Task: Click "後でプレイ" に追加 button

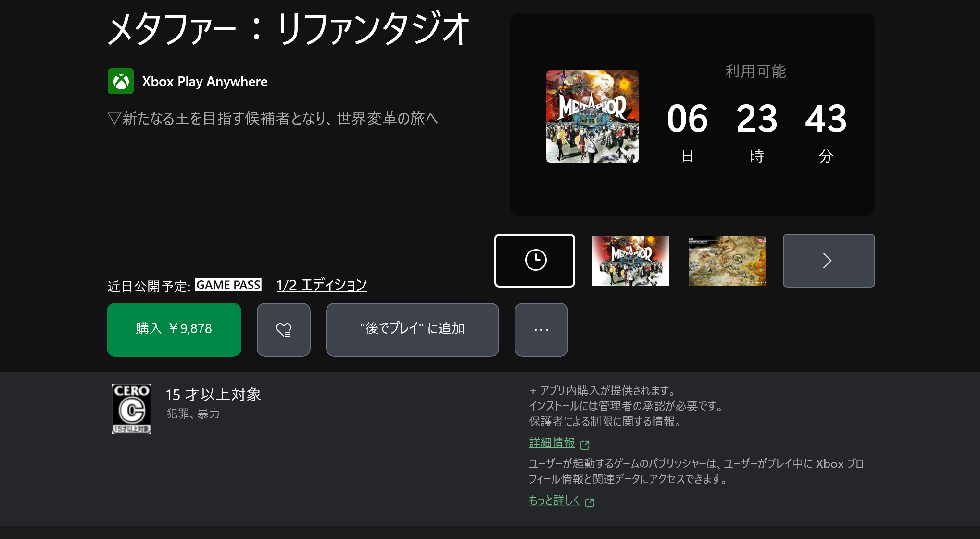Action: [x=413, y=329]
